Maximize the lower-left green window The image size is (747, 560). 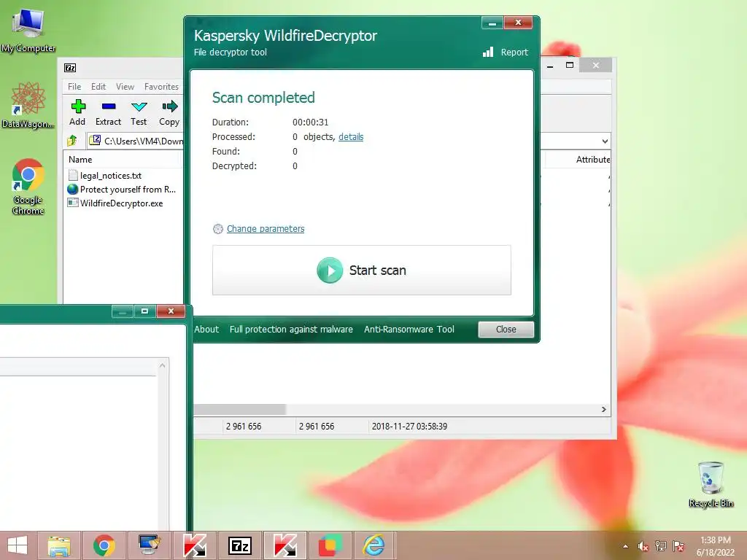(145, 311)
